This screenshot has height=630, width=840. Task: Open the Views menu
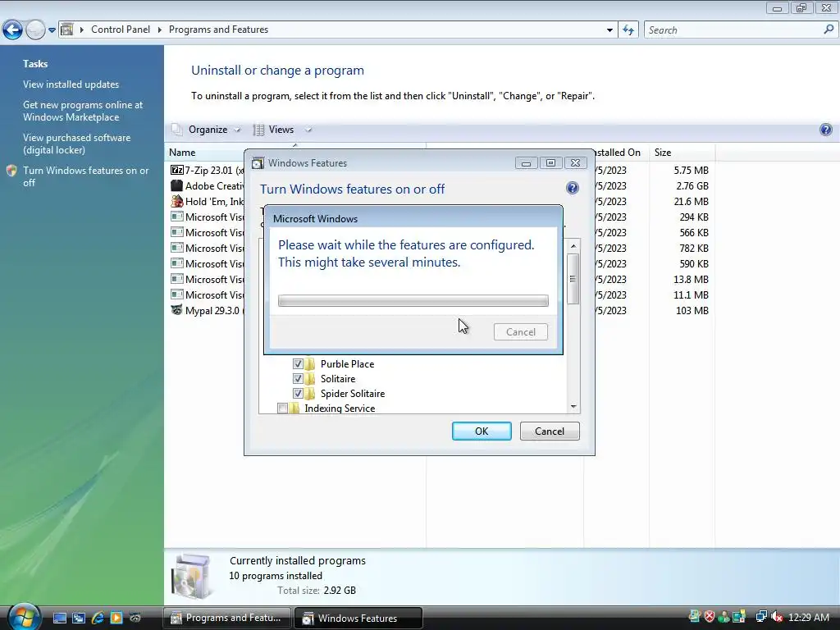281,130
